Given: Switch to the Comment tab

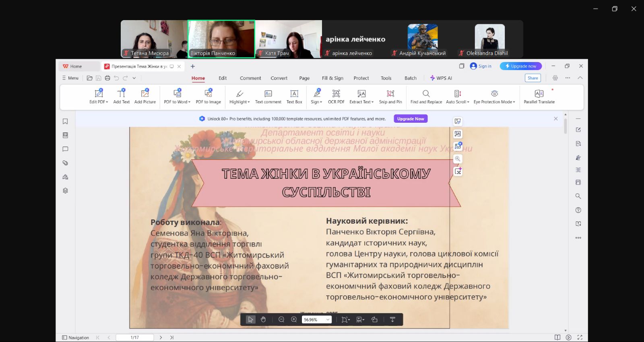Looking at the screenshot, I should (250, 78).
